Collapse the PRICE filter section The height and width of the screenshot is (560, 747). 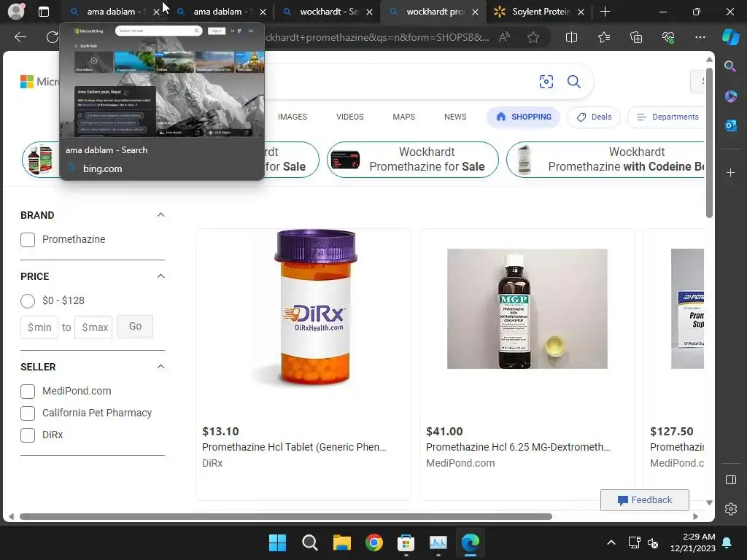click(160, 276)
